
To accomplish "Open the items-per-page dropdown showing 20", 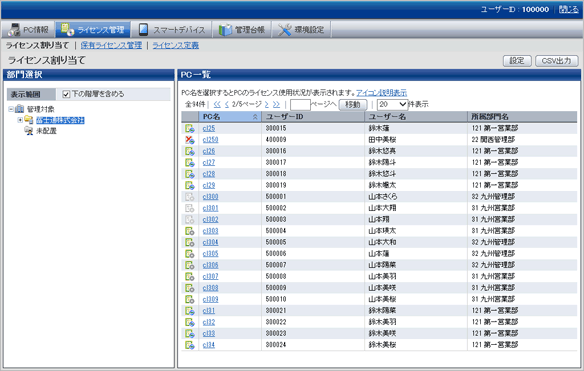I will [392, 105].
